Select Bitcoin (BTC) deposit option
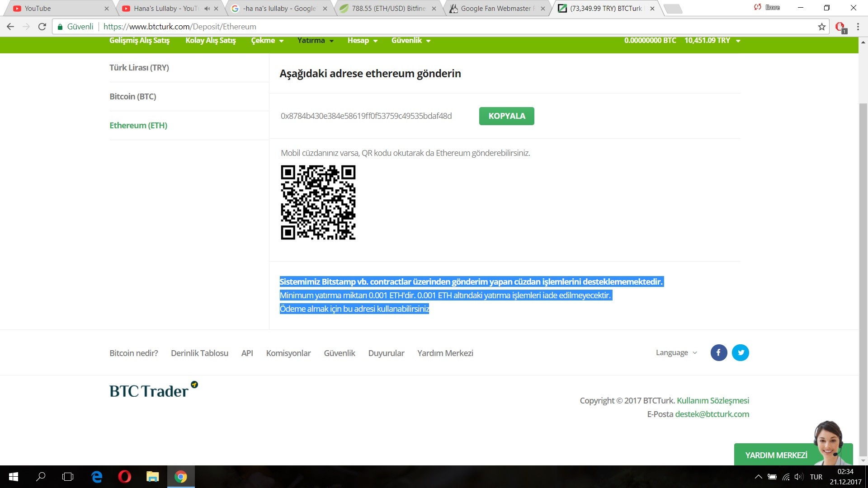The image size is (868, 488). click(133, 96)
